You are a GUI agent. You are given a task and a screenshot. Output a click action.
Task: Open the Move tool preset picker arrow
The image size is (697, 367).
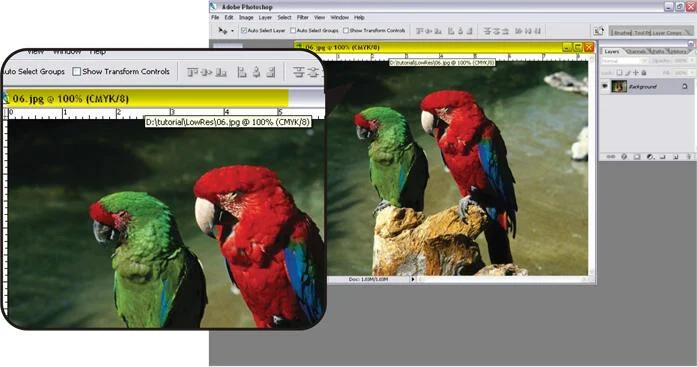(232, 31)
